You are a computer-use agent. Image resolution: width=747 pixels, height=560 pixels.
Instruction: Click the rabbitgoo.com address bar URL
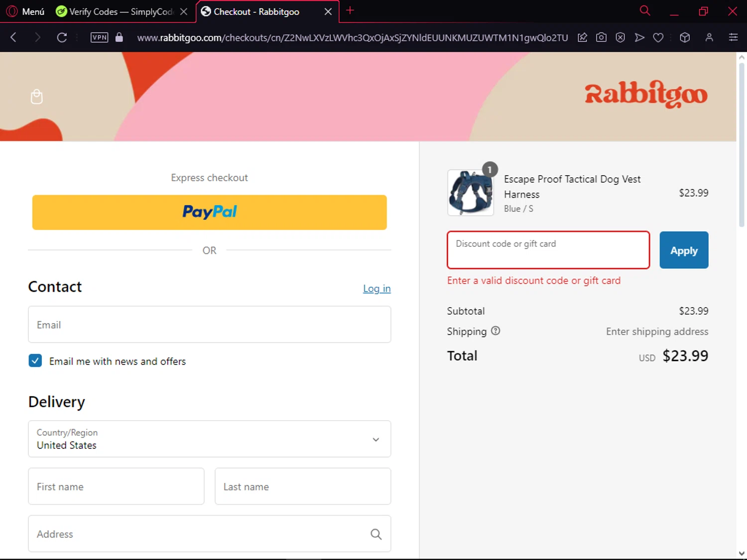coord(352,38)
